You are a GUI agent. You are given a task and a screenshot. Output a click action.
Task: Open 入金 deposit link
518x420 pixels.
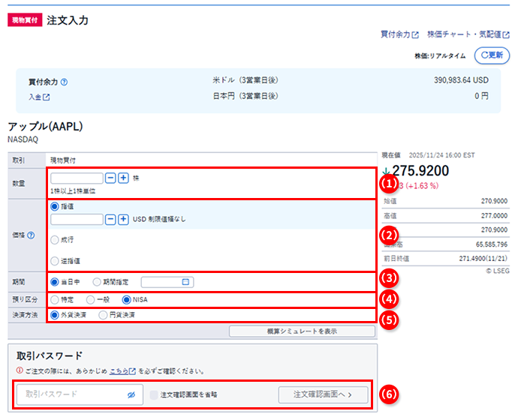pyautogui.click(x=39, y=97)
